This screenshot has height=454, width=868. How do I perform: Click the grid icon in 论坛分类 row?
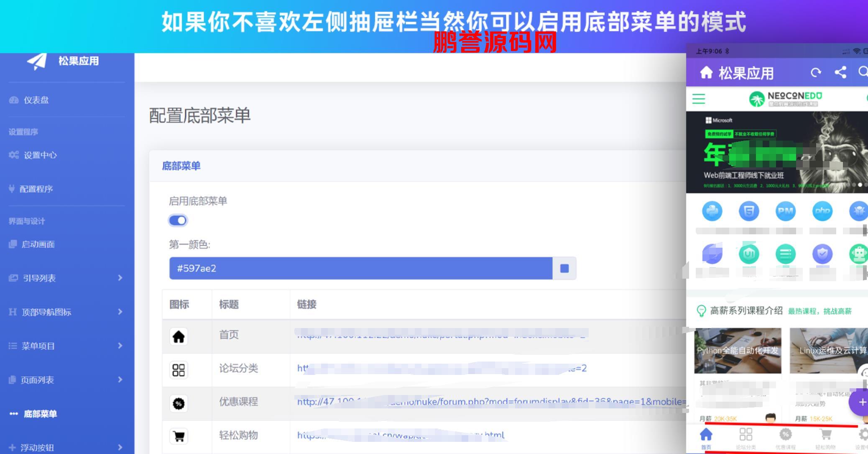coord(179,370)
